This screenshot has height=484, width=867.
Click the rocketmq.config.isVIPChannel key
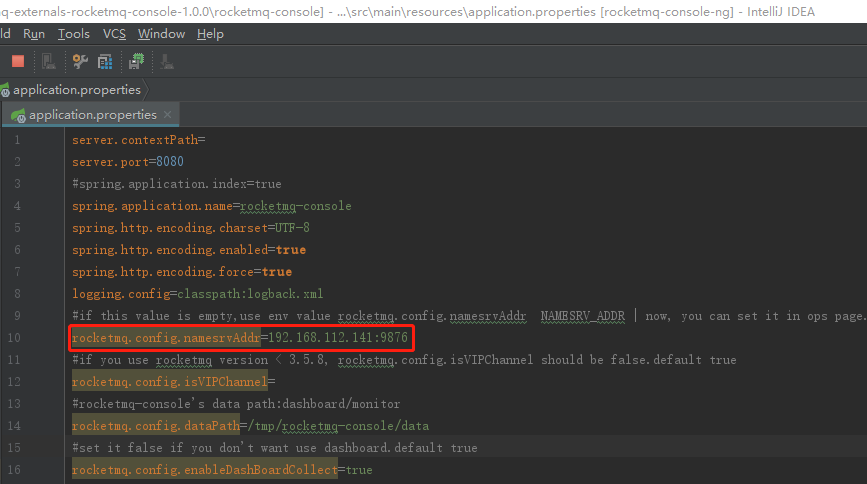[x=170, y=382]
